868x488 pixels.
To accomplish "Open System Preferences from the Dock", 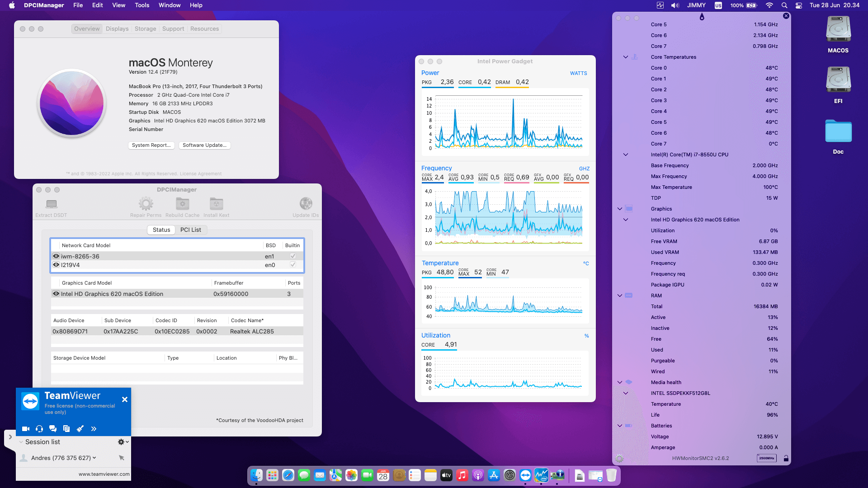I will tap(509, 475).
